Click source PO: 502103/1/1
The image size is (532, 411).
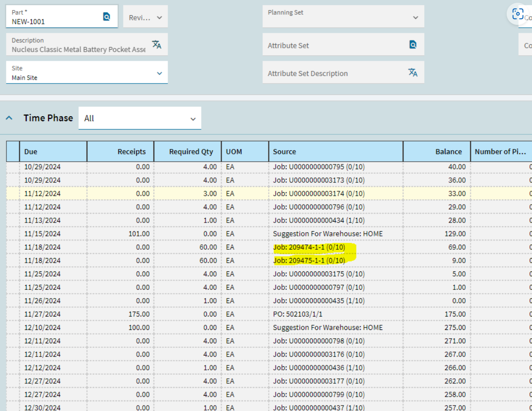[x=298, y=314]
